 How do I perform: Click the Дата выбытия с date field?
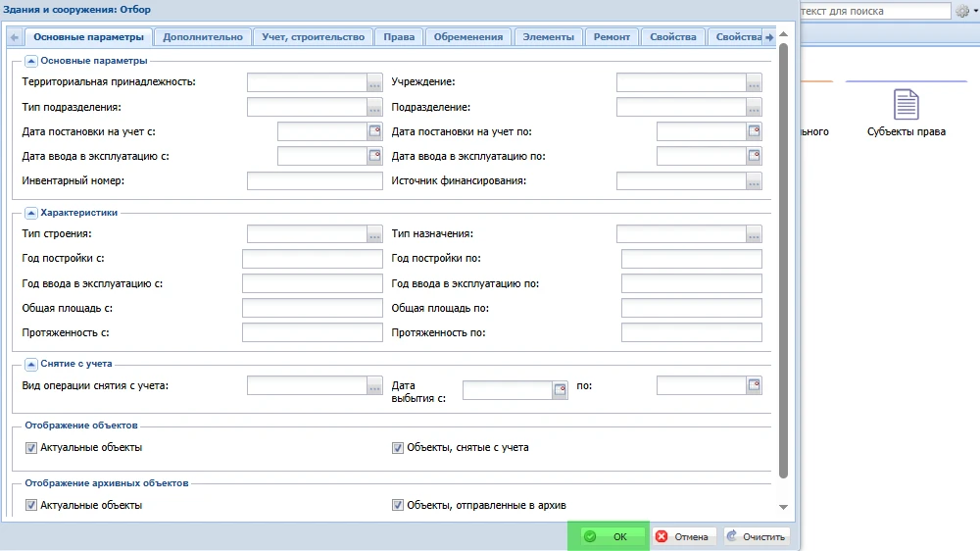[x=507, y=390]
